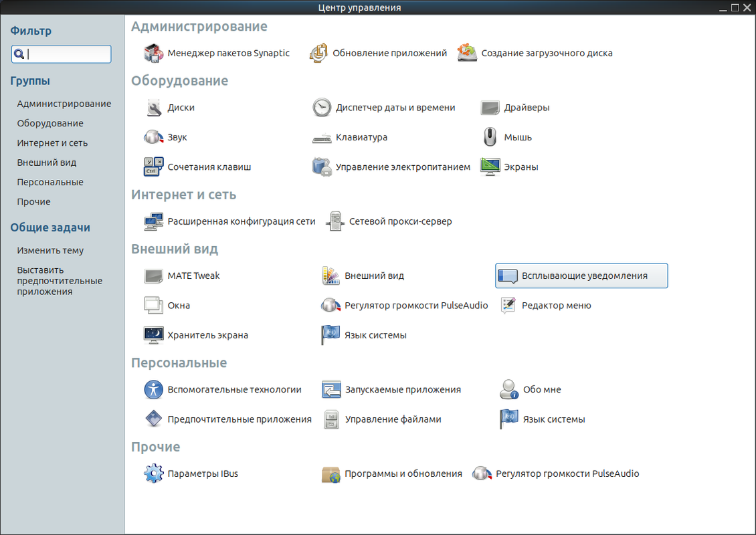Select Персональные group in sidebar
This screenshot has height=535, width=756.
[x=50, y=182]
